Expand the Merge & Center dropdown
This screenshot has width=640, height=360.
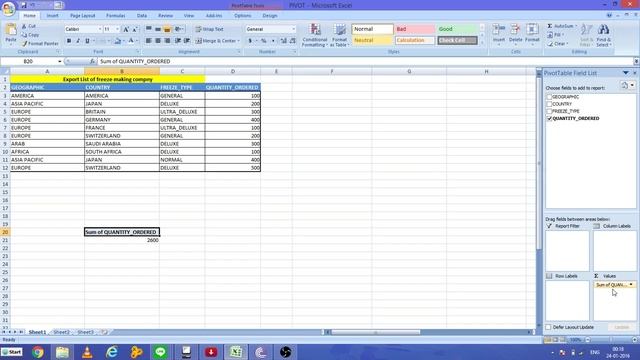tap(238, 41)
